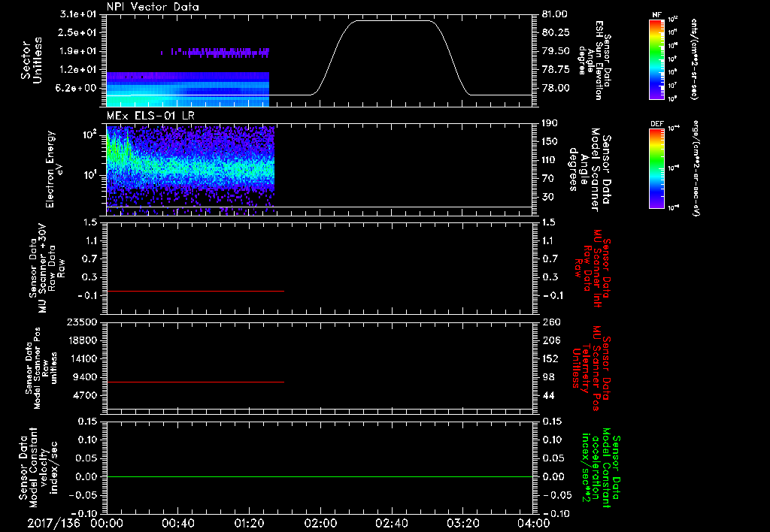This screenshot has width=770, height=532.
Task: Click the red line in MU Scanner +30V panel
Action: click(195, 291)
